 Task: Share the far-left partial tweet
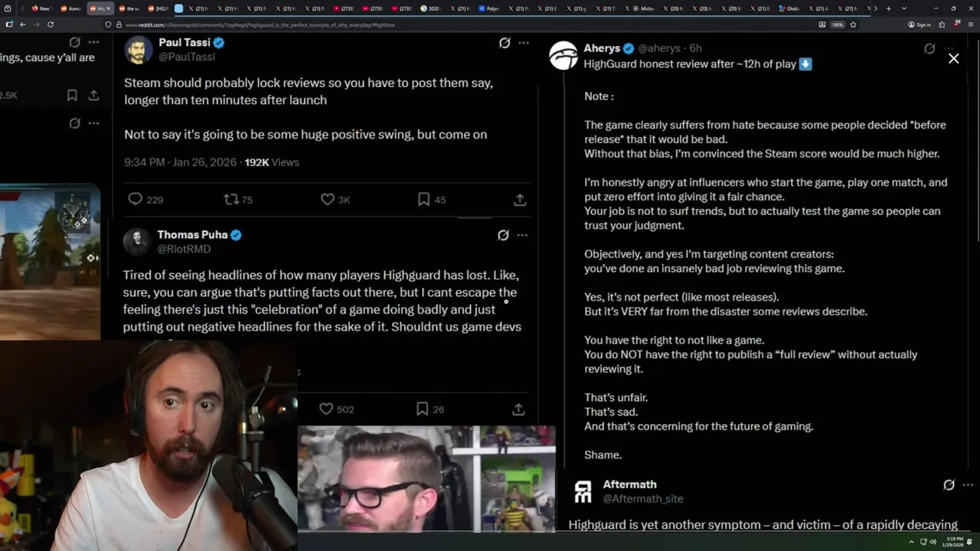tap(93, 96)
